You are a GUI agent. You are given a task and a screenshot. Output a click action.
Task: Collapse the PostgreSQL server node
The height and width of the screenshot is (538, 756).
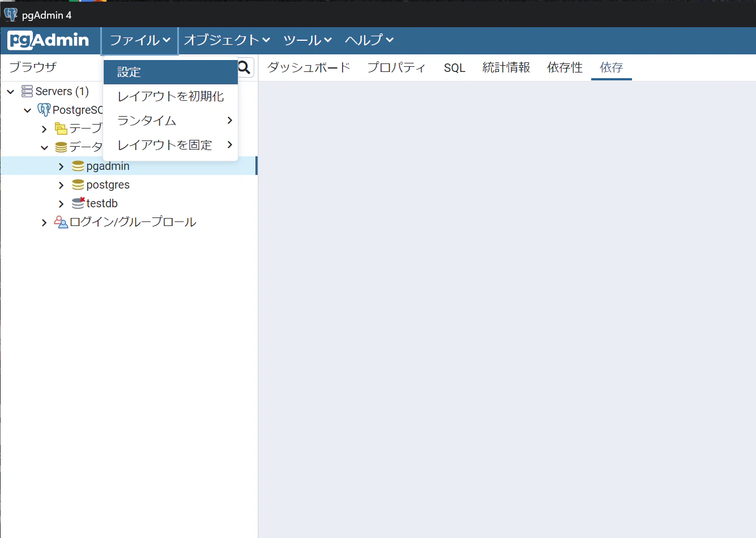pyautogui.click(x=28, y=110)
